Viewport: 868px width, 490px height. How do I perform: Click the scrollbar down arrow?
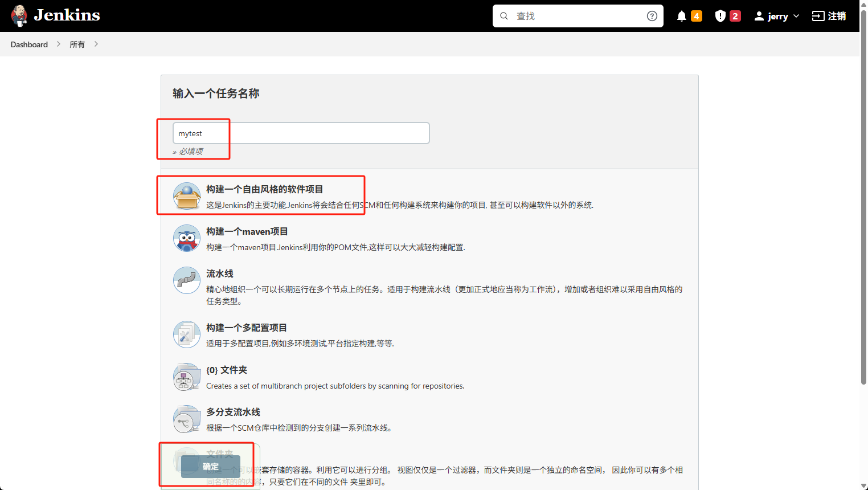click(863, 486)
